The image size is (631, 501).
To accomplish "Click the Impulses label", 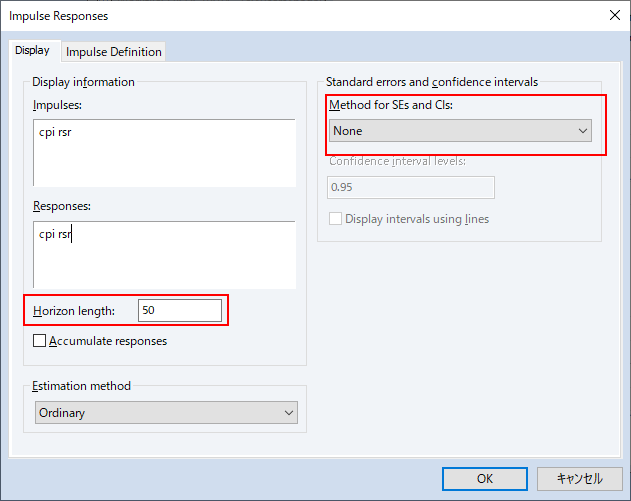I will 58,105.
